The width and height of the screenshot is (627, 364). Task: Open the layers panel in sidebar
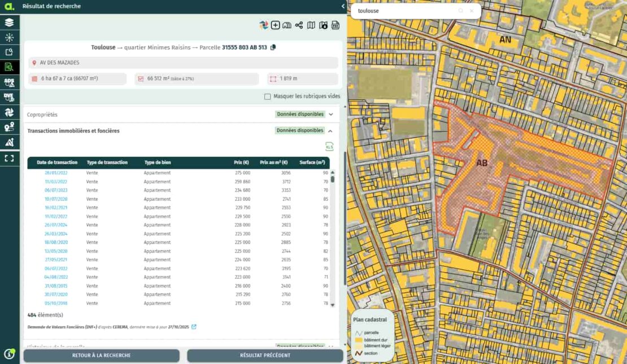(9, 23)
